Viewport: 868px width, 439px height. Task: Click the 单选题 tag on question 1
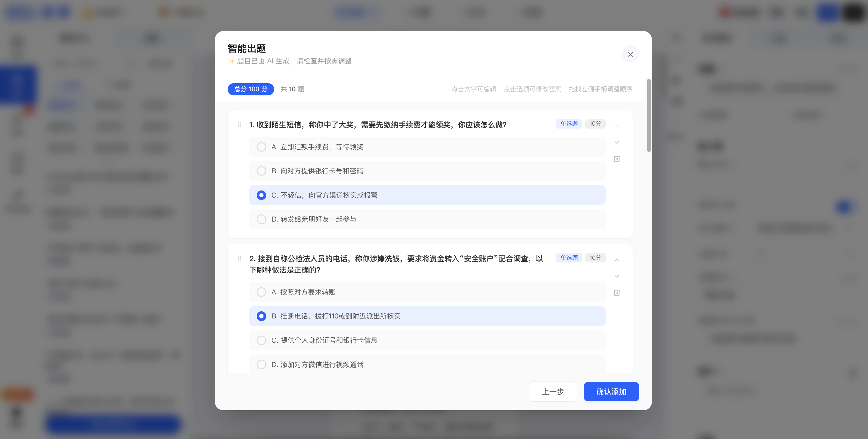[569, 124]
